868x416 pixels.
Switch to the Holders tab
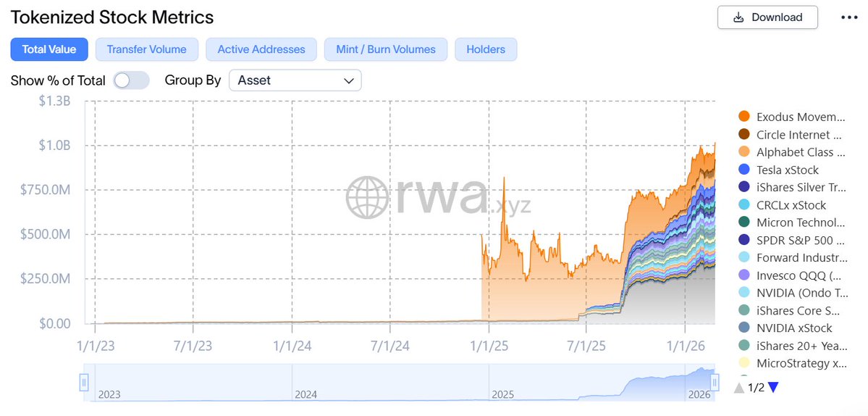(x=486, y=49)
